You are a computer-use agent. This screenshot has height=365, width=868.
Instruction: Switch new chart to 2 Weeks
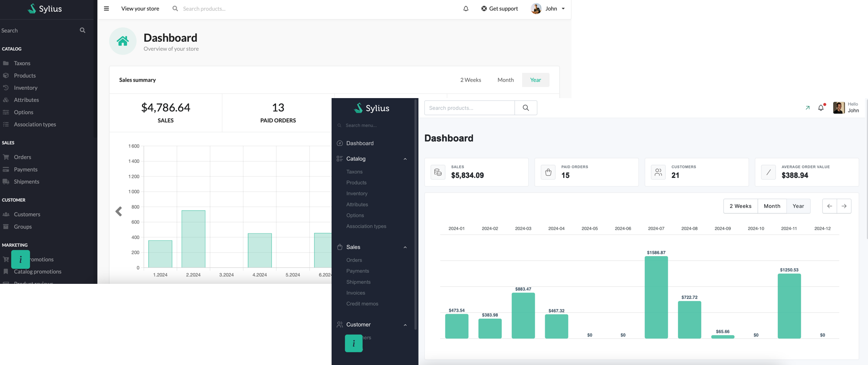pos(740,206)
